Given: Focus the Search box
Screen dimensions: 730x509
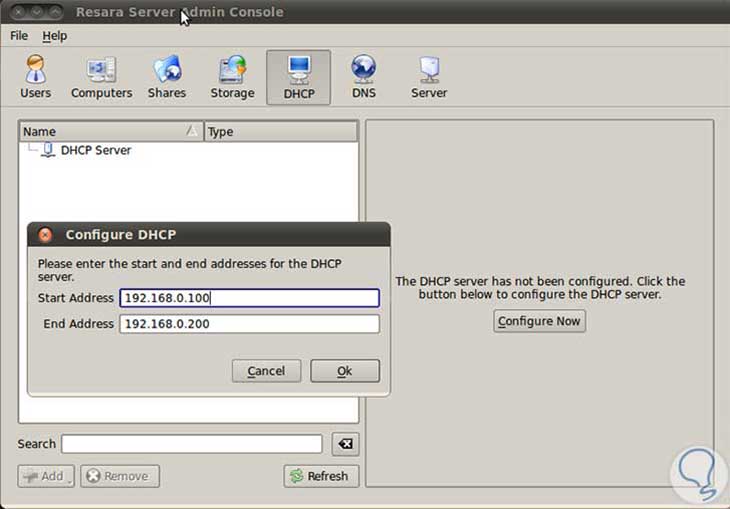Looking at the screenshot, I should (x=191, y=444).
